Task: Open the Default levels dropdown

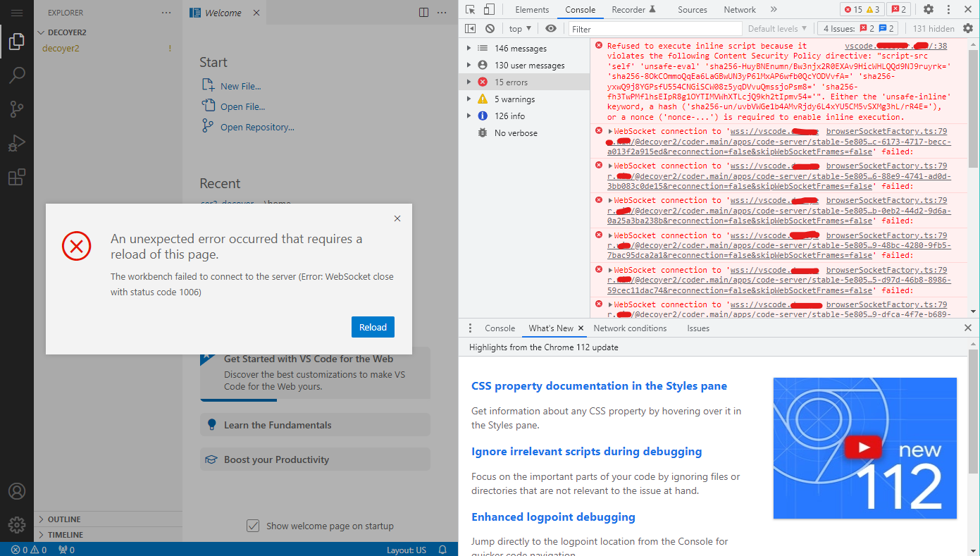Action: point(777,29)
